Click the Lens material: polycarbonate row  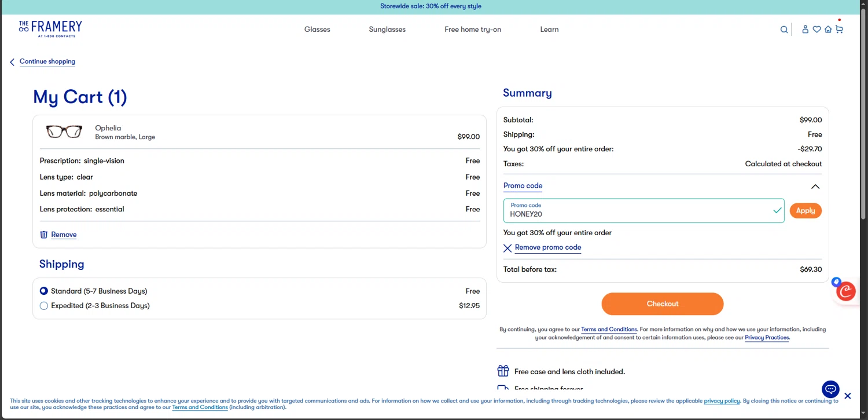point(260,193)
